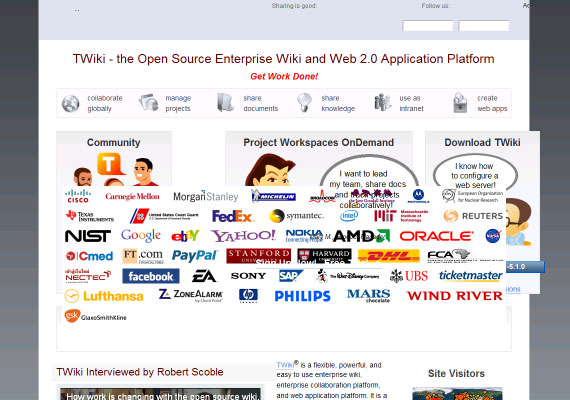Click the share knowledge lightbulb icon
The height and width of the screenshot is (400, 570).
304,102
